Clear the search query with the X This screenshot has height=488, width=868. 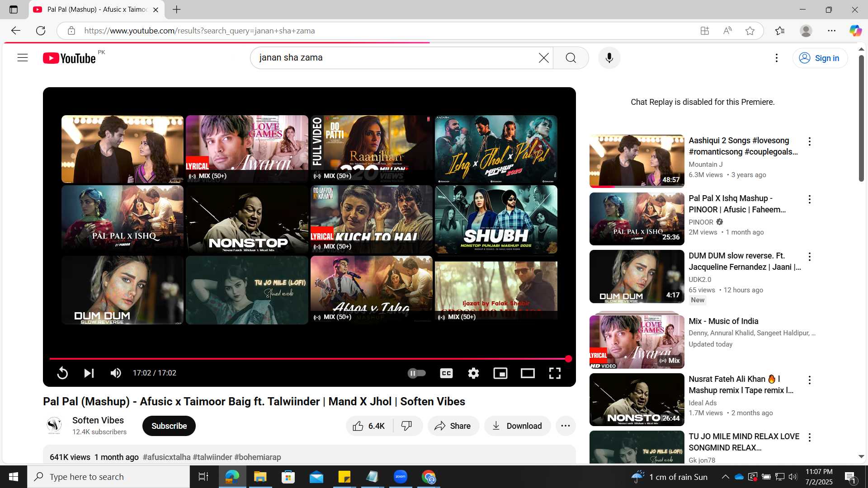tap(544, 58)
